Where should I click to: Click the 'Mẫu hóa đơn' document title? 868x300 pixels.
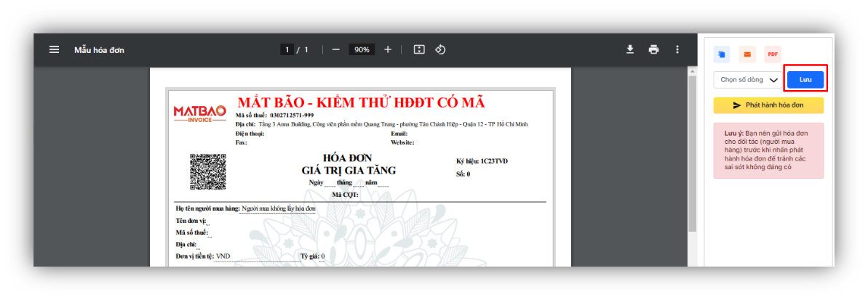(x=99, y=49)
